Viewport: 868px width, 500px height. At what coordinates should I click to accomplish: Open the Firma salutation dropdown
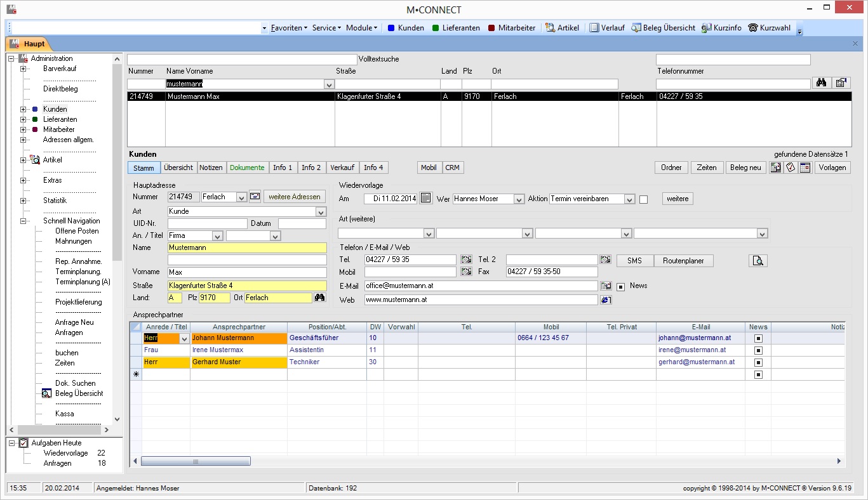(217, 236)
